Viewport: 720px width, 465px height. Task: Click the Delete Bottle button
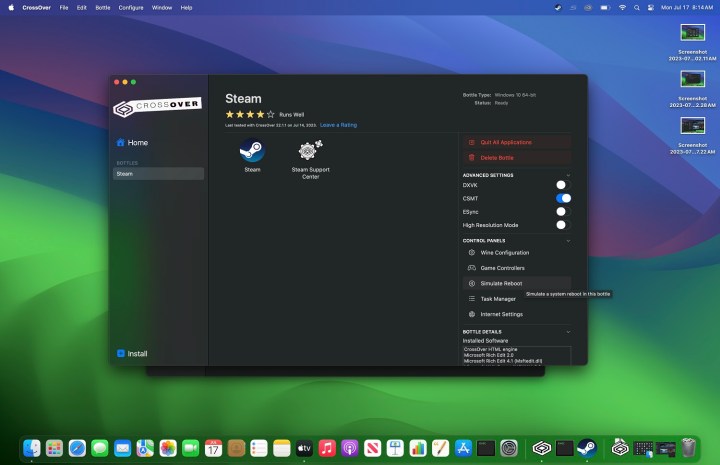tap(517, 158)
